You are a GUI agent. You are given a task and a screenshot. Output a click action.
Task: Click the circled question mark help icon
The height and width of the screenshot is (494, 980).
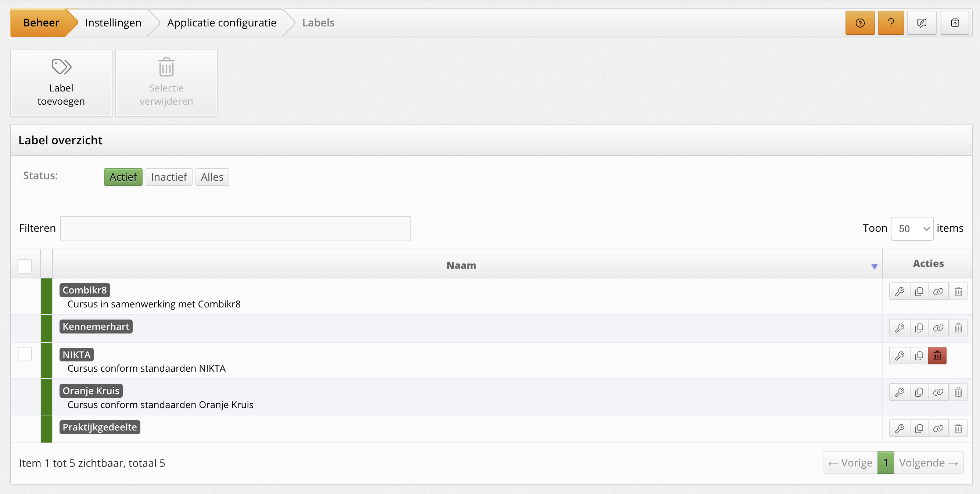[x=860, y=23]
